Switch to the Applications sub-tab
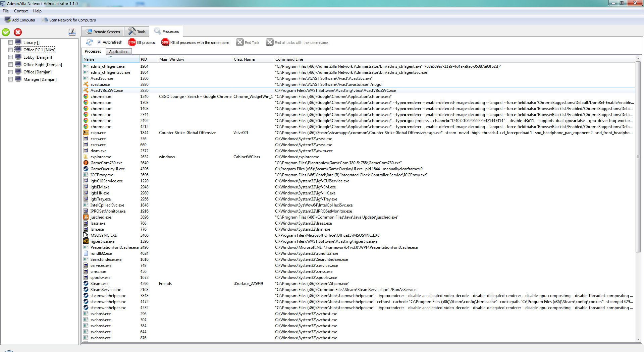644x352 pixels. tap(119, 52)
